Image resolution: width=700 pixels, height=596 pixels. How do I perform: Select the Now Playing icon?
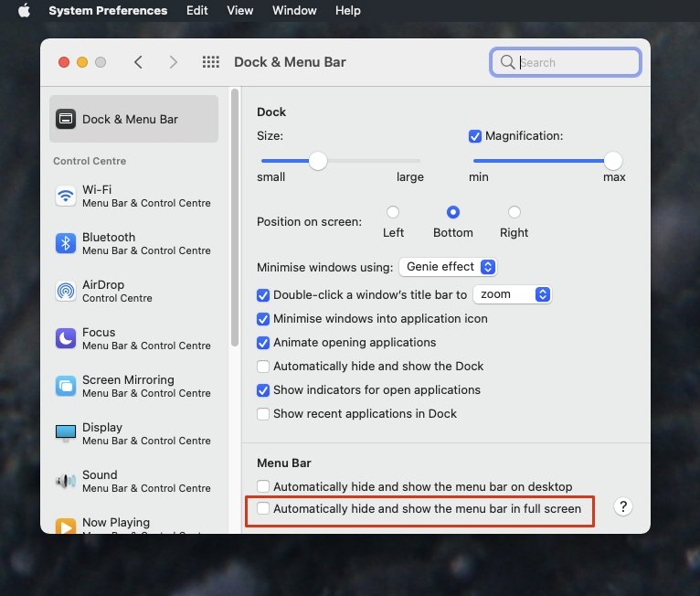66,526
